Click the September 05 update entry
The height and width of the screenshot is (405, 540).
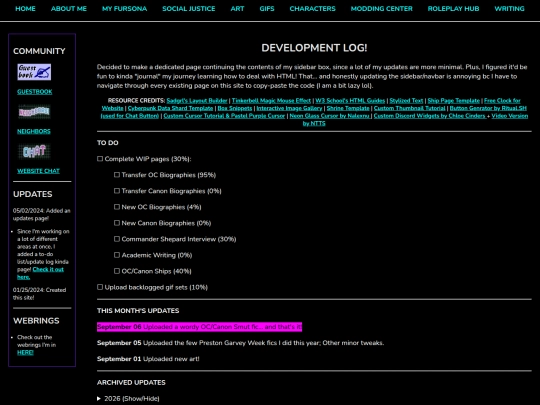(240, 343)
